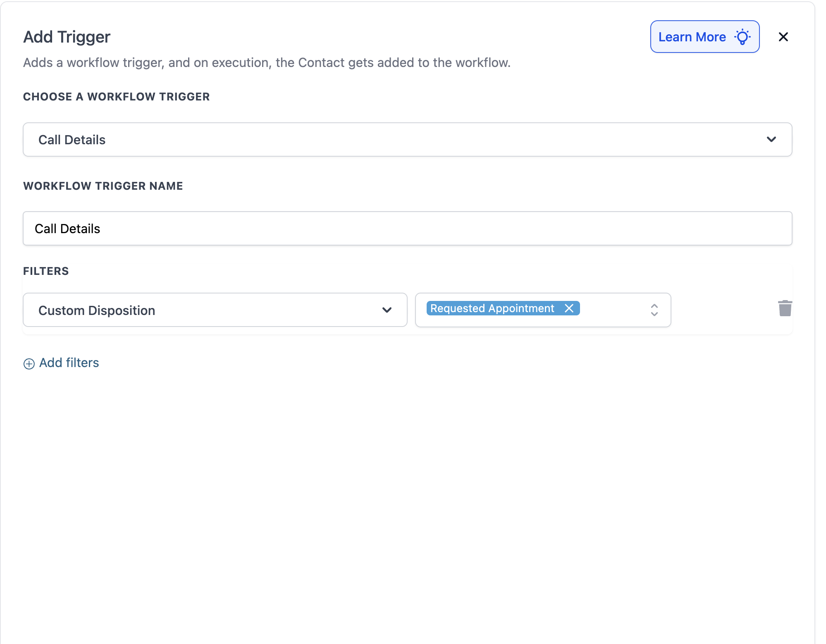This screenshot has height=644, width=826.
Task: Click the plus circle icon beside Add filters
Action: 29,364
